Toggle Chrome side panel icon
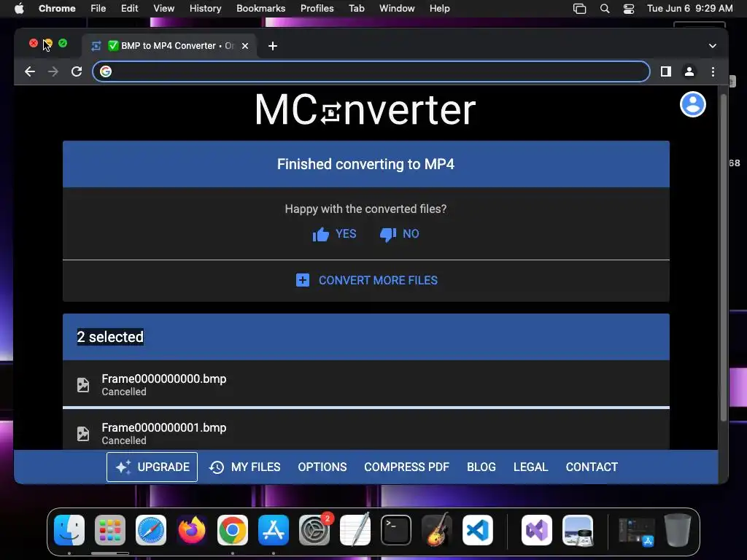 (665, 71)
